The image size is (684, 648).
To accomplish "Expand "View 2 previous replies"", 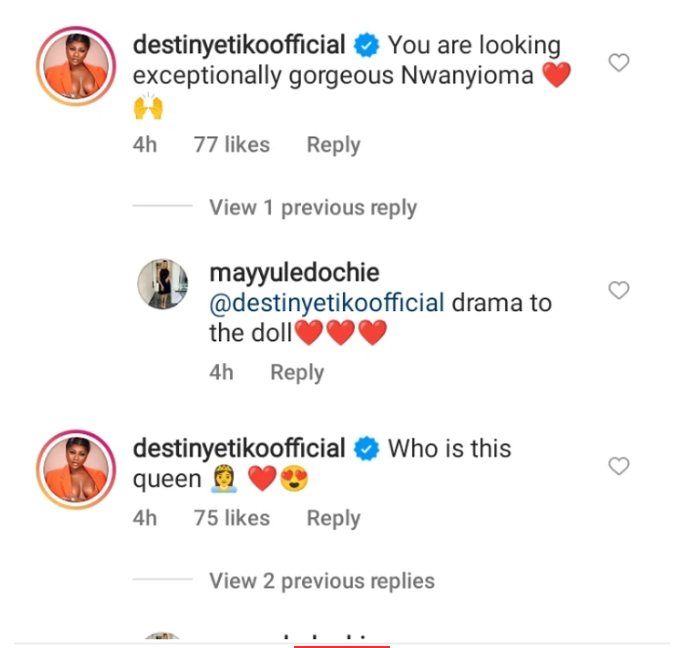I will (x=321, y=580).
